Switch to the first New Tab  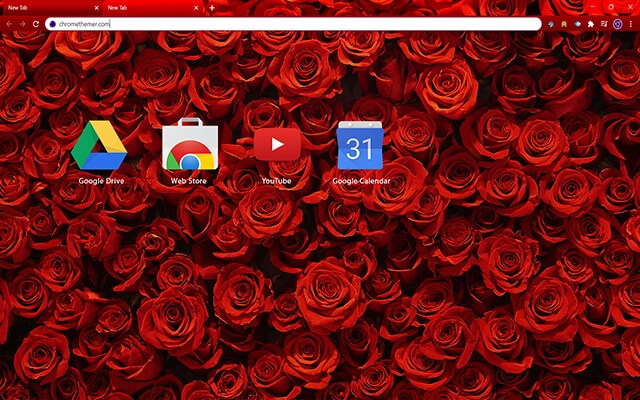pos(51,8)
